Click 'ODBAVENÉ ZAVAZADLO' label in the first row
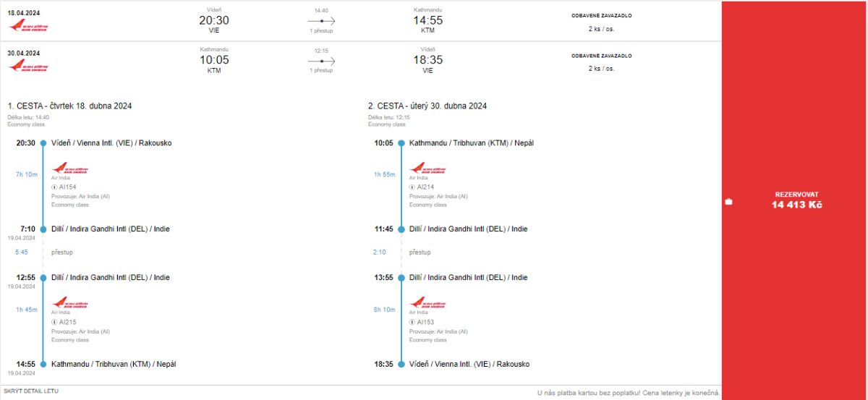Viewport: 868px width, 400px height. coord(601,15)
